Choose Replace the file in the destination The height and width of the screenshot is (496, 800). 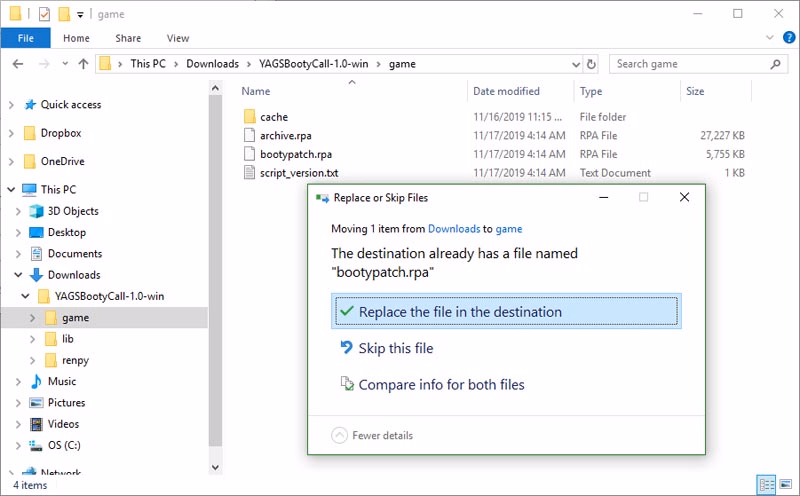point(506,312)
